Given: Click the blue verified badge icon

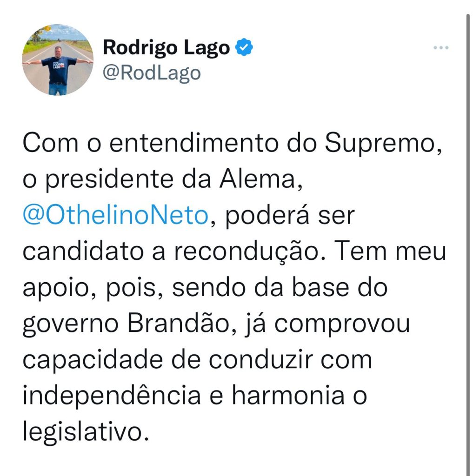Looking at the screenshot, I should coord(244,47).
